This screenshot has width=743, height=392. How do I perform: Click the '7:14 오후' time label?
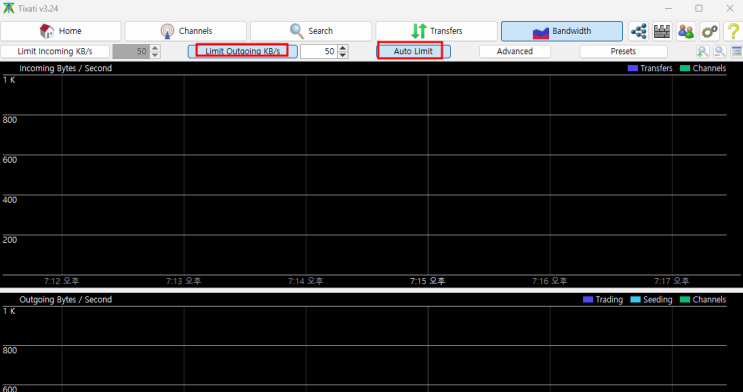click(306, 281)
